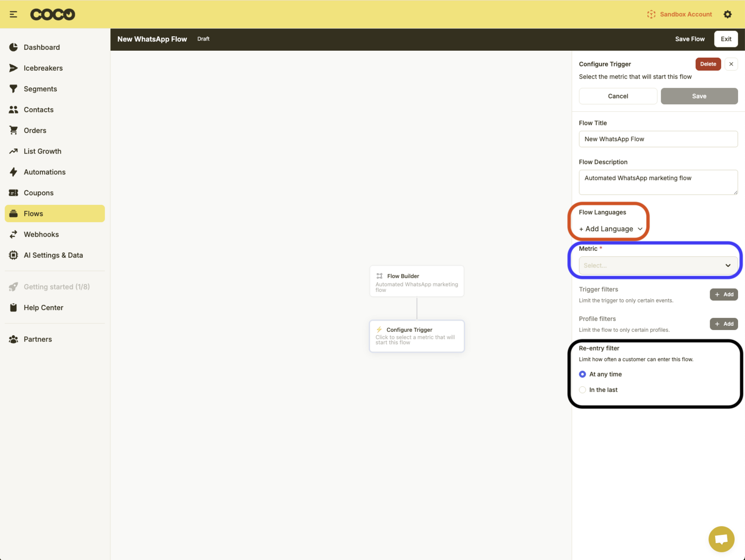
Task: Click the Flow Title input field
Action: (x=657, y=139)
